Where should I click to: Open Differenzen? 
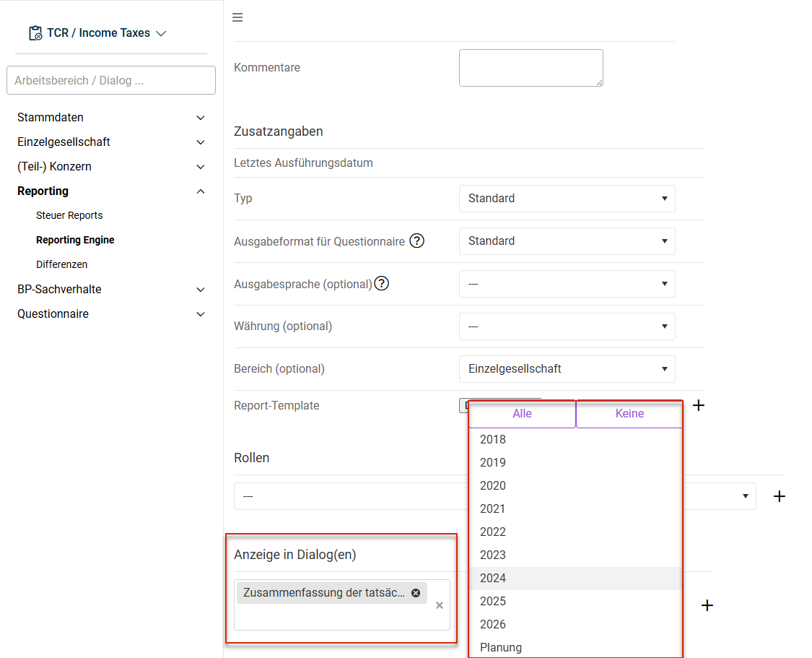click(61, 264)
